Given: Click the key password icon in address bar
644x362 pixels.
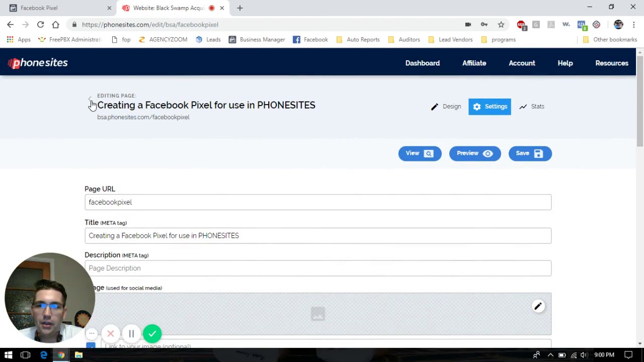Looking at the screenshot, I should pos(484,25).
